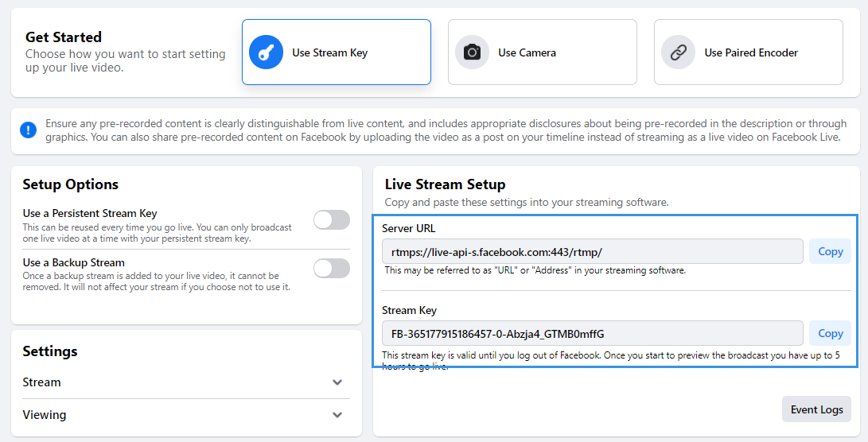Screen dimensions: 868x442
Task: Click the 'Stream Key' field label
Action: point(409,310)
